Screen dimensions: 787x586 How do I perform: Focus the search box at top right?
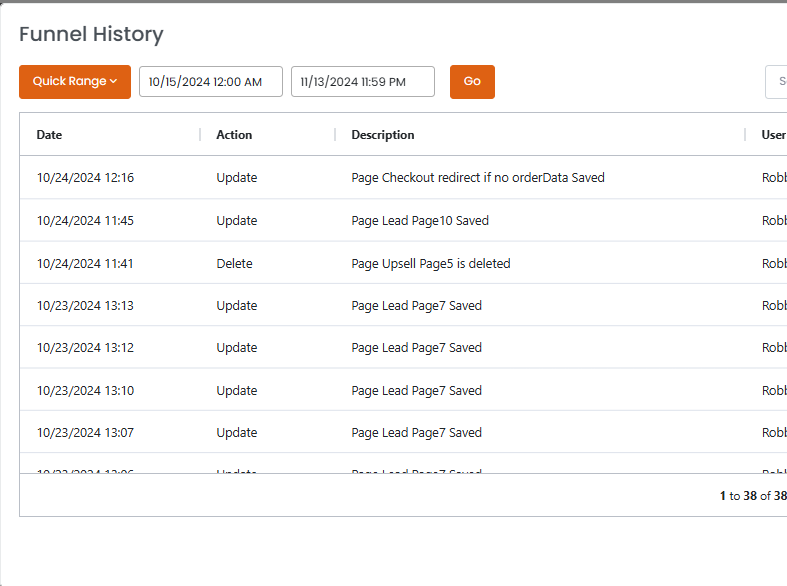776,82
